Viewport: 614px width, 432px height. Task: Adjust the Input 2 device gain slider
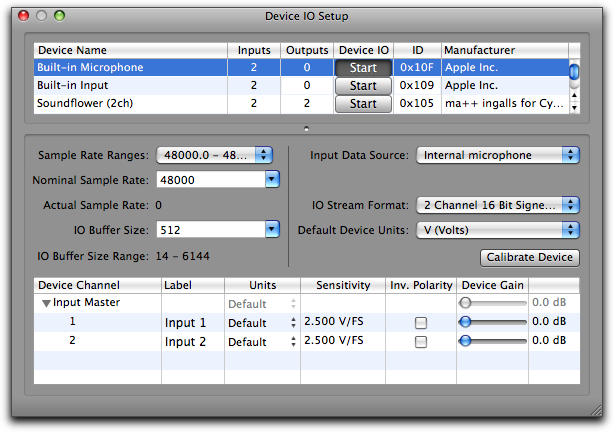click(x=466, y=341)
